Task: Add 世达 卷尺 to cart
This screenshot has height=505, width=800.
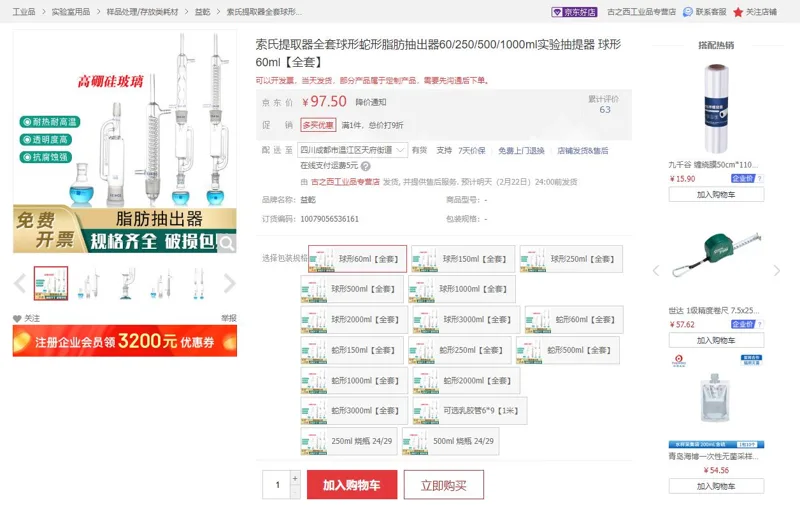Action: [x=716, y=340]
